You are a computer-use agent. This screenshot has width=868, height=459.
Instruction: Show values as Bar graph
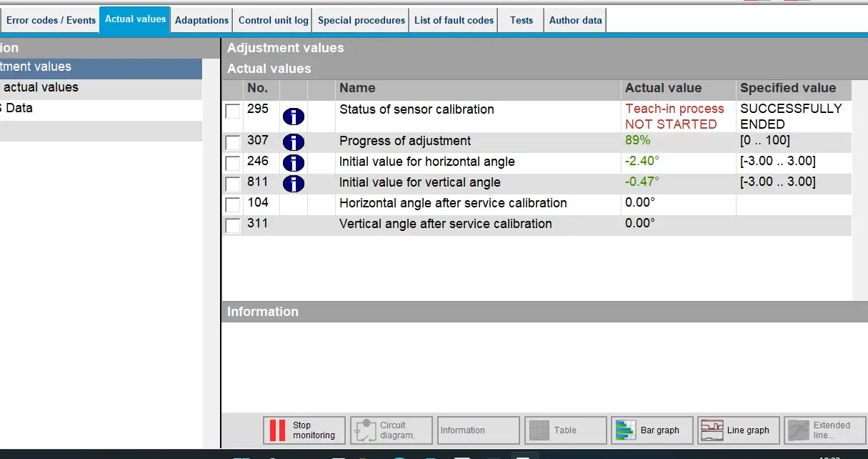[652, 430]
